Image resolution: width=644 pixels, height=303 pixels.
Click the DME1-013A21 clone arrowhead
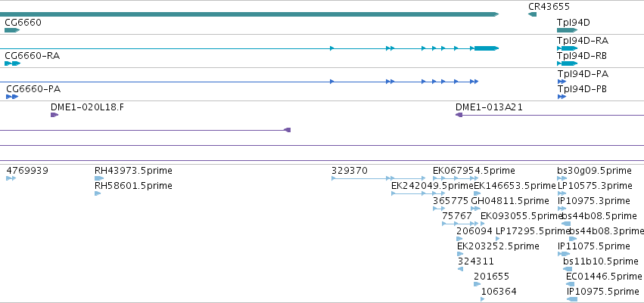459,115
